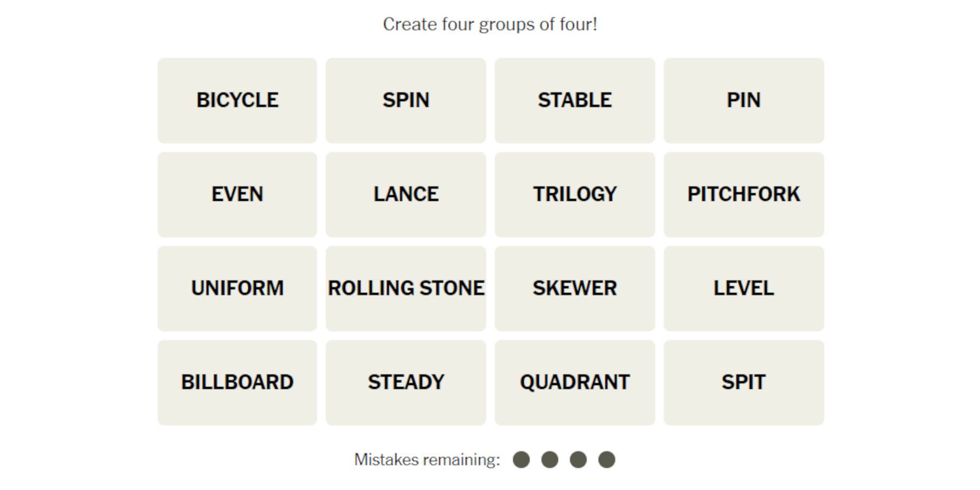980x490 pixels.
Task: Click the first mistakes remaining dot
Action: [521, 460]
